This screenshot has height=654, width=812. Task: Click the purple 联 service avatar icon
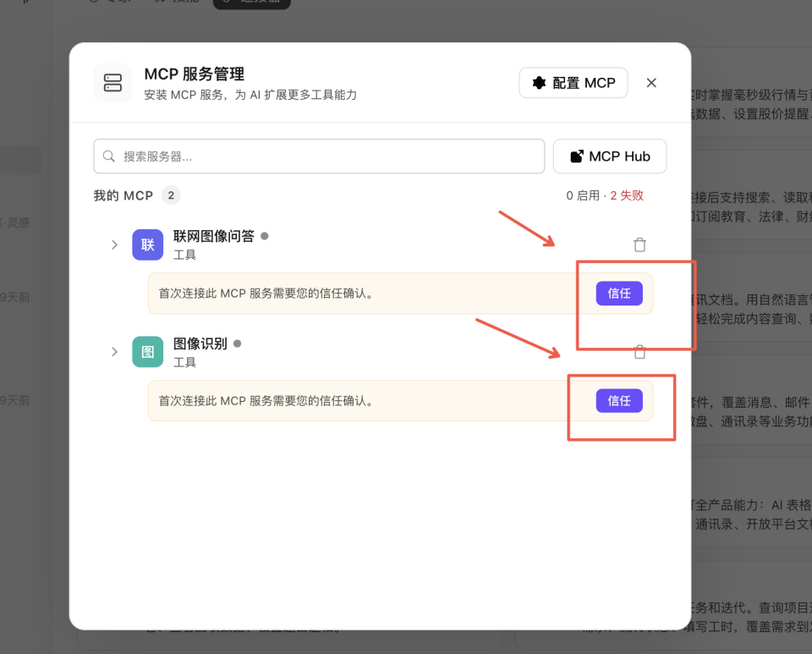(147, 245)
